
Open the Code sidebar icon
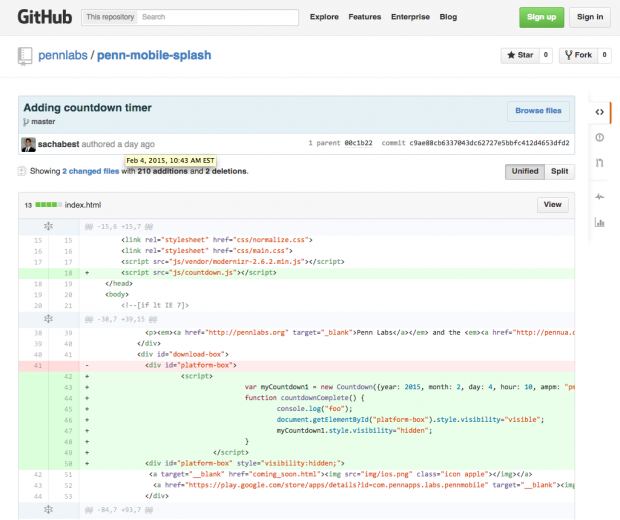[x=599, y=112]
